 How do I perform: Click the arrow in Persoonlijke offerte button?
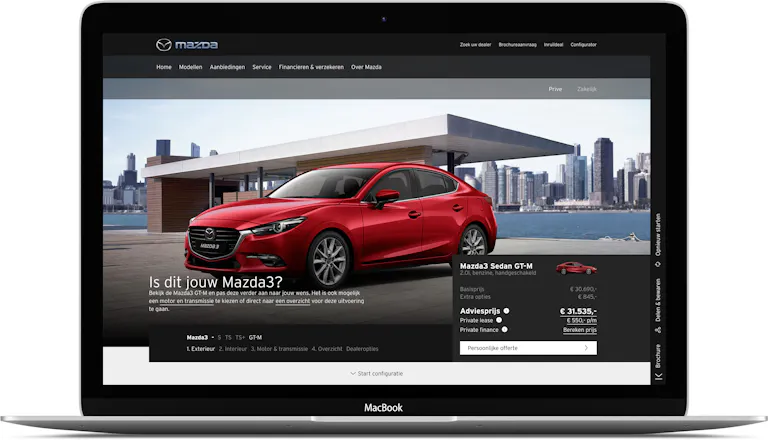coord(586,348)
